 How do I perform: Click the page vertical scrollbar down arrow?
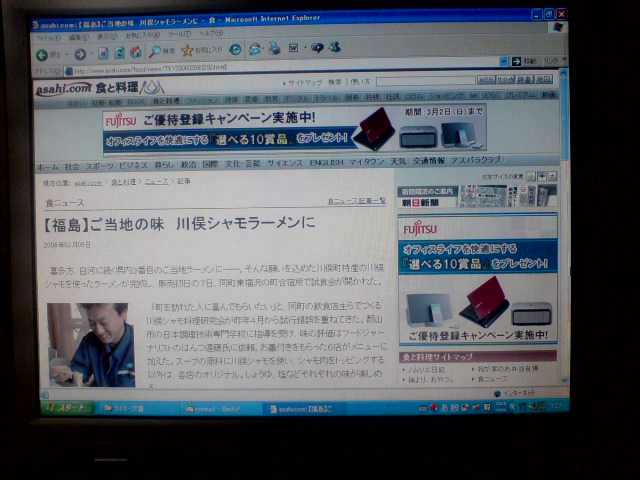[x=564, y=380]
